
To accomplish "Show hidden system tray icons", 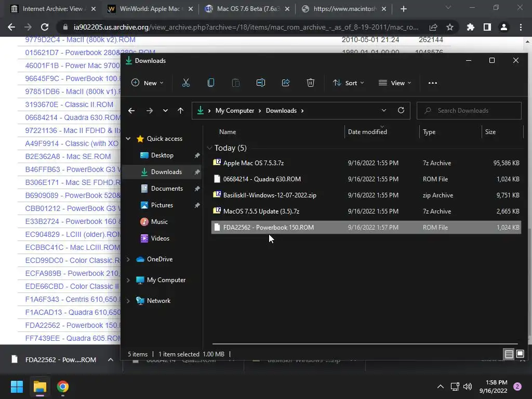I will pos(441,387).
